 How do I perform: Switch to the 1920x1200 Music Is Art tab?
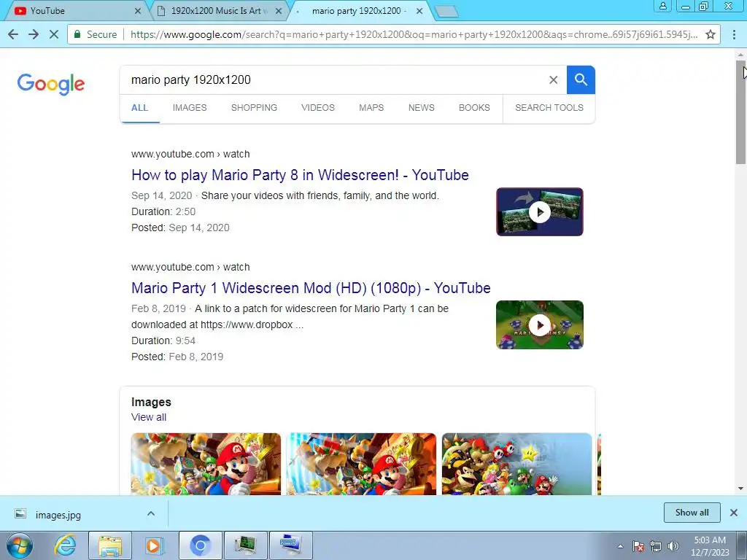coord(219,10)
